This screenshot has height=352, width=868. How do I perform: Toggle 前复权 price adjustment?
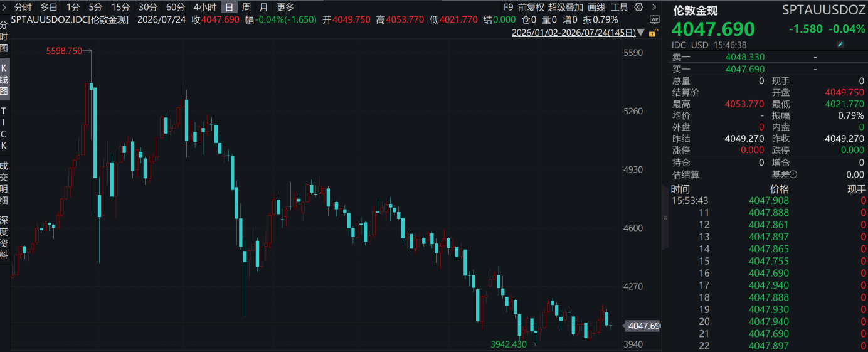(x=531, y=7)
